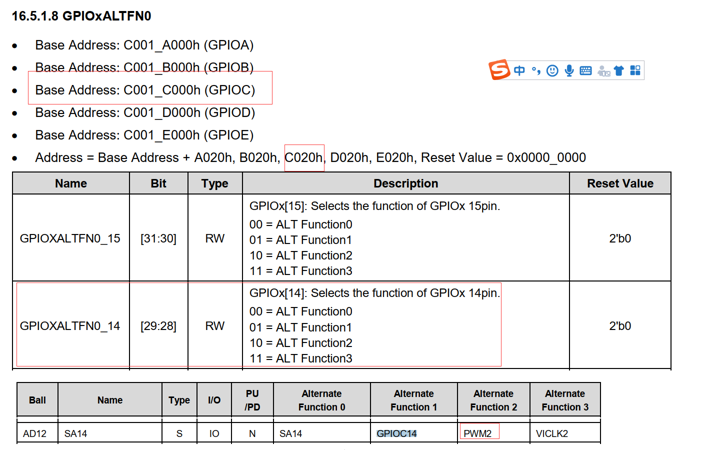
Task: Click 'Reset Value = 0x0000_0000' text
Action: [x=503, y=158]
